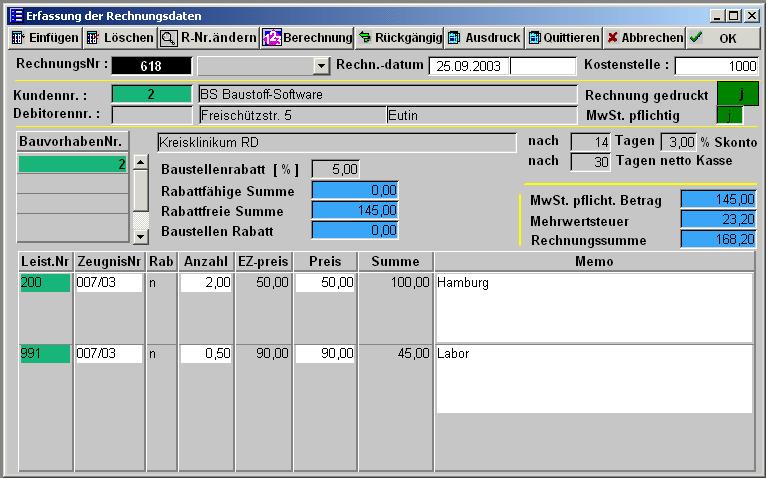Click the Kostenstelle input field
The image size is (766, 478).
(716, 66)
